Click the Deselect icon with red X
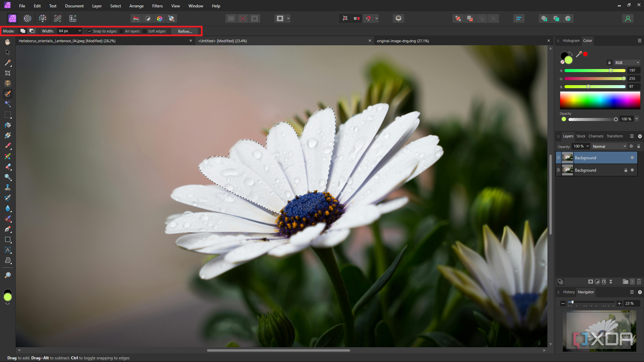644x362 pixels. click(243, 18)
